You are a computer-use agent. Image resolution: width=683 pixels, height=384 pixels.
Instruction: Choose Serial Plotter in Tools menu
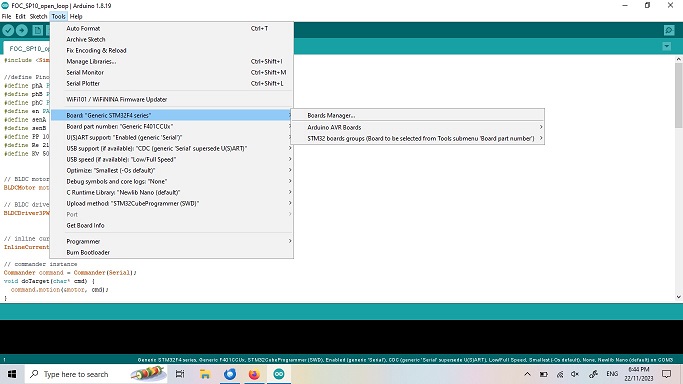[x=172, y=83]
